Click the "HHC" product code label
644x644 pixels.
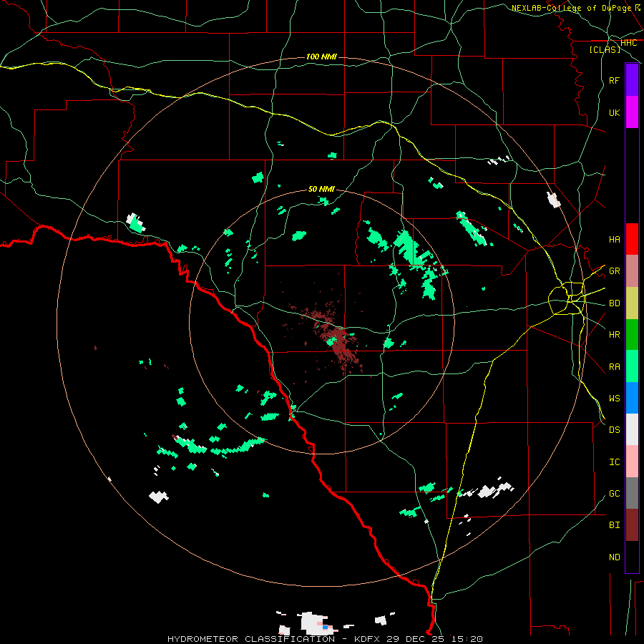point(628,43)
